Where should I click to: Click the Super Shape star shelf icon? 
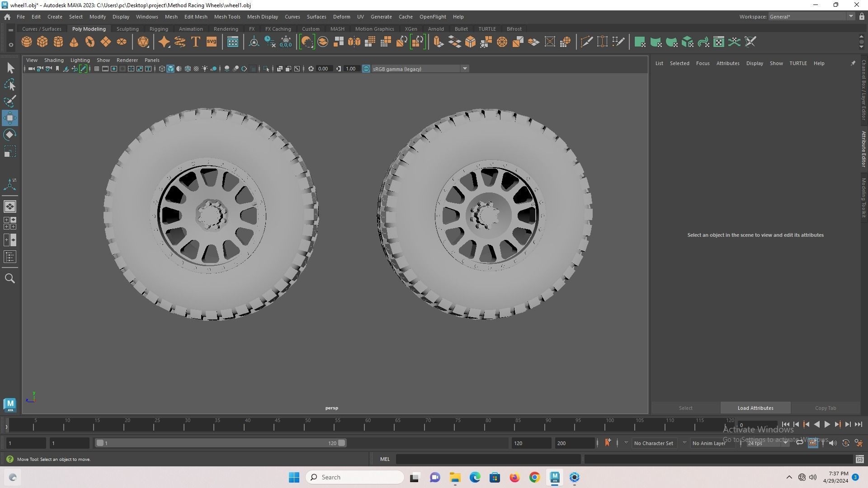pos(164,42)
